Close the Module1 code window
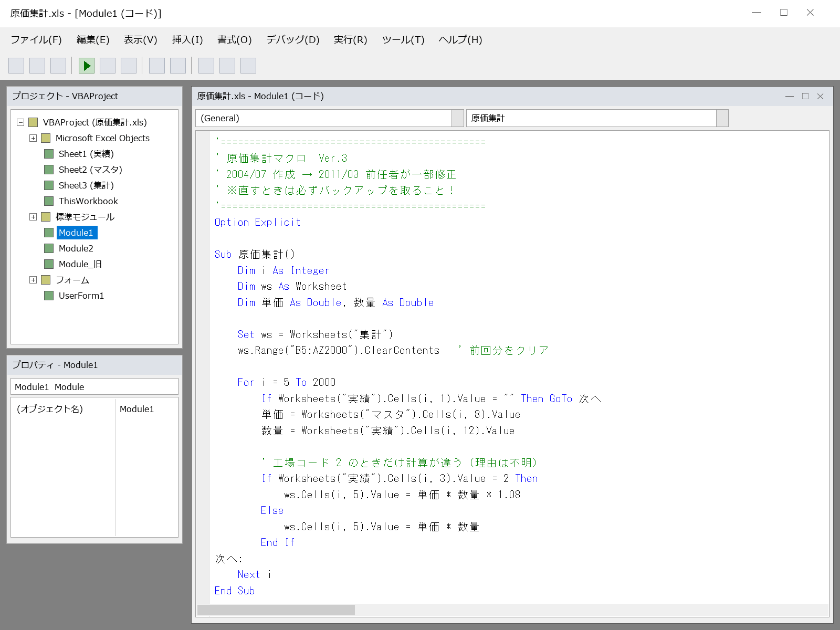 coord(821,96)
